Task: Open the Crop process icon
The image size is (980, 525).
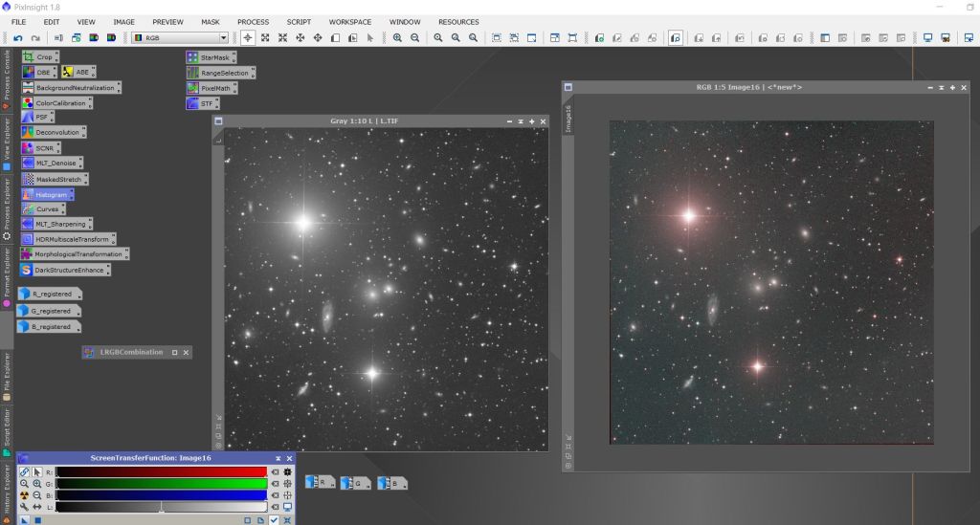Action: (44, 57)
